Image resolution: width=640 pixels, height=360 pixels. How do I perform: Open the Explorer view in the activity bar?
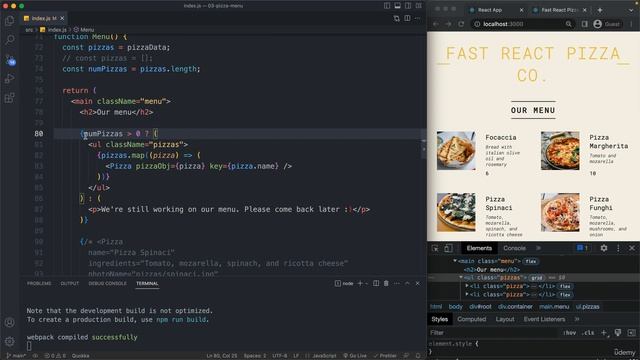coord(9,20)
